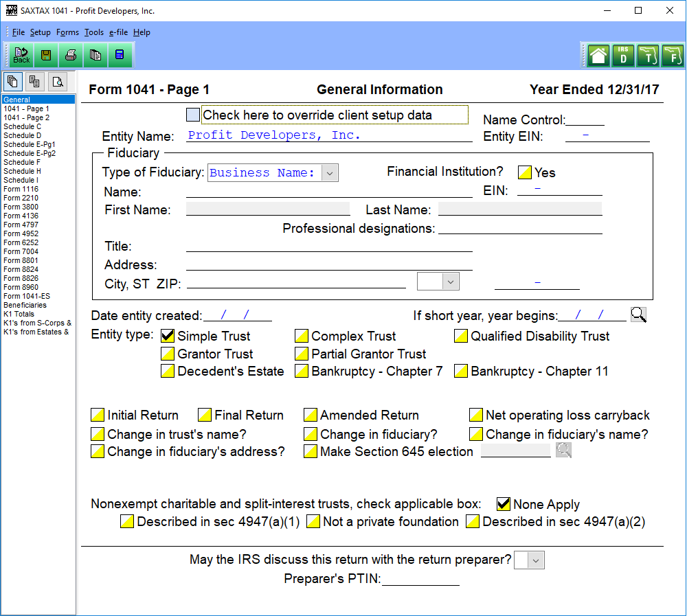Click the page-with-magnifier icon above the forms list

pos(58,82)
